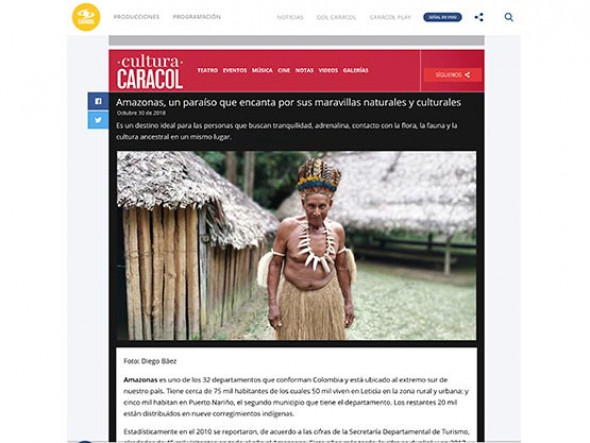Select the Videos section tab
The height and width of the screenshot is (443, 590).
(328, 70)
